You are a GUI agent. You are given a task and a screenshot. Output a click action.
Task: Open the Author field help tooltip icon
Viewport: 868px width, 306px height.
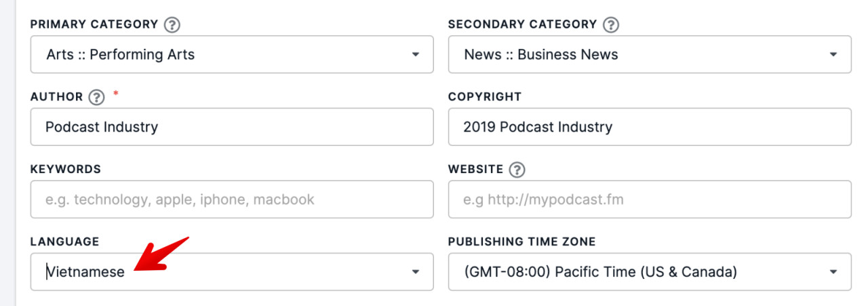pos(97,98)
